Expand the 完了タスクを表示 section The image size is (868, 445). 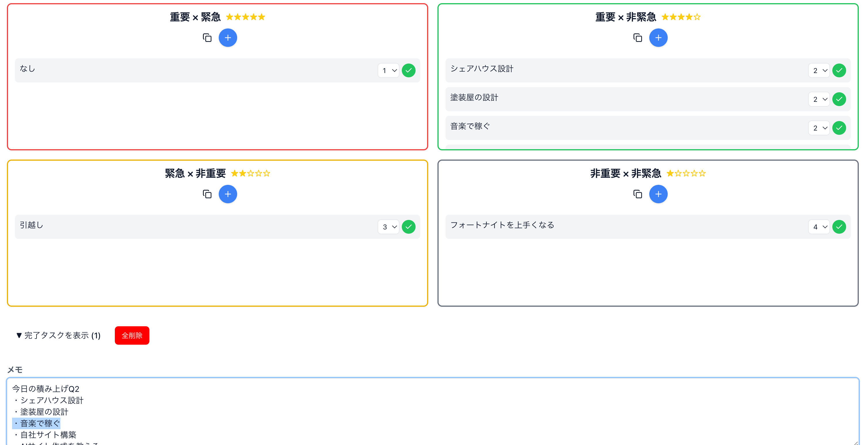click(x=59, y=335)
